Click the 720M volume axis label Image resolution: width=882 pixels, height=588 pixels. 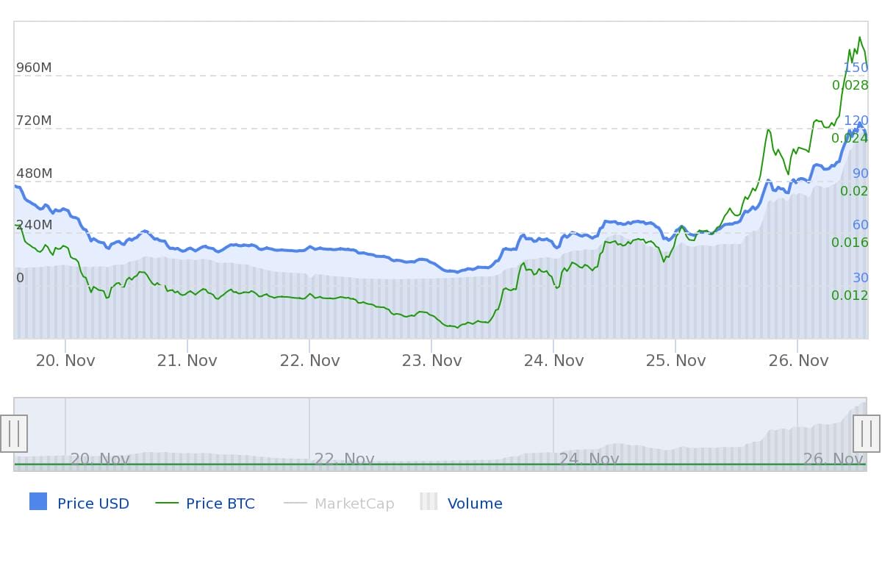pos(34,121)
